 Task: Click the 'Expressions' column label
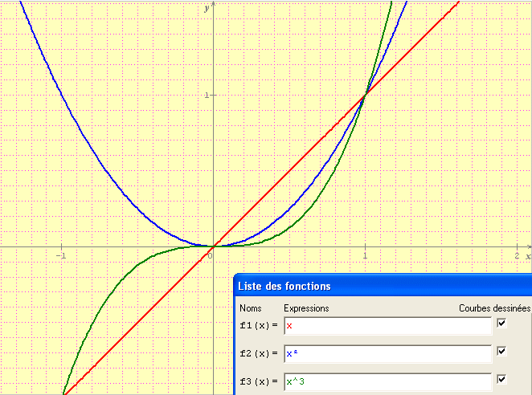[306, 307]
